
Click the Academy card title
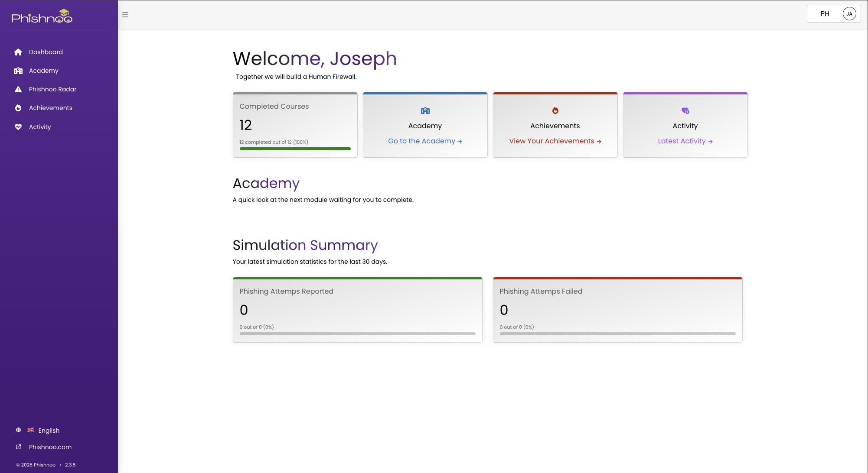pyautogui.click(x=425, y=126)
